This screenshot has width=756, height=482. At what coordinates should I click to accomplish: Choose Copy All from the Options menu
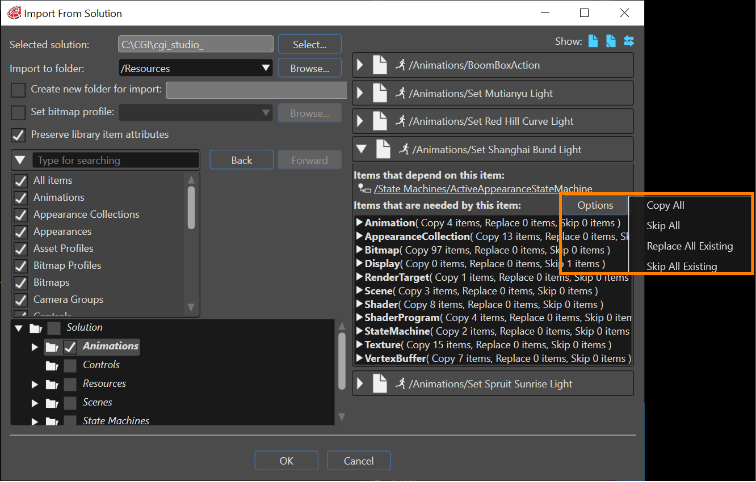pos(665,205)
